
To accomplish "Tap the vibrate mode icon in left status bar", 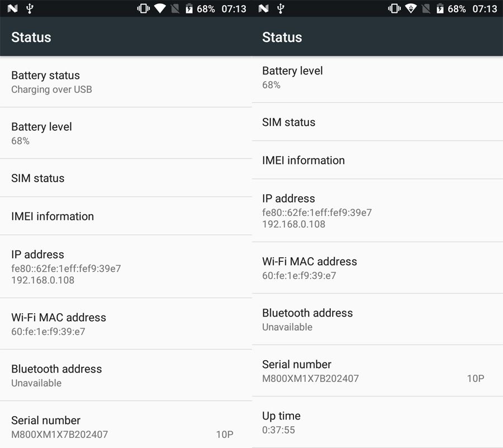I will 143,8.
